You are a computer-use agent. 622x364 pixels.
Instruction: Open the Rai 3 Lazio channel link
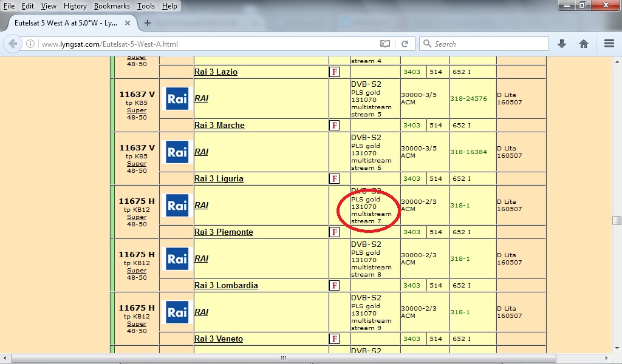(216, 72)
